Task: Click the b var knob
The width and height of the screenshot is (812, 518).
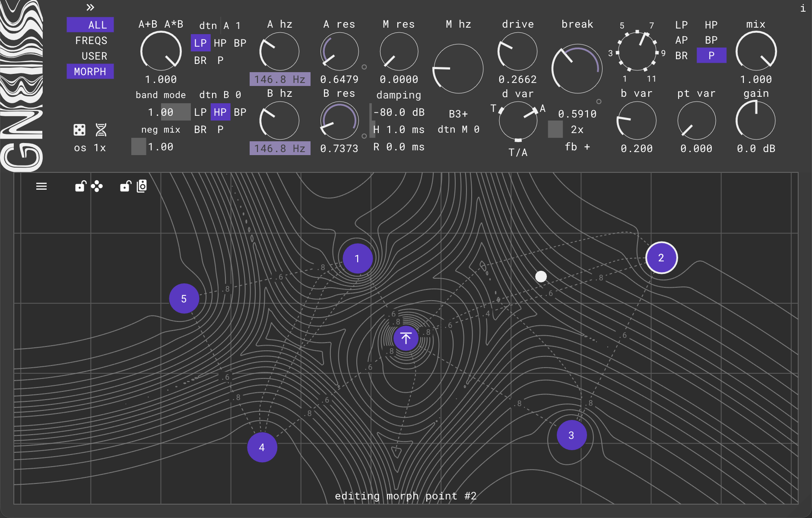Action: (x=637, y=121)
